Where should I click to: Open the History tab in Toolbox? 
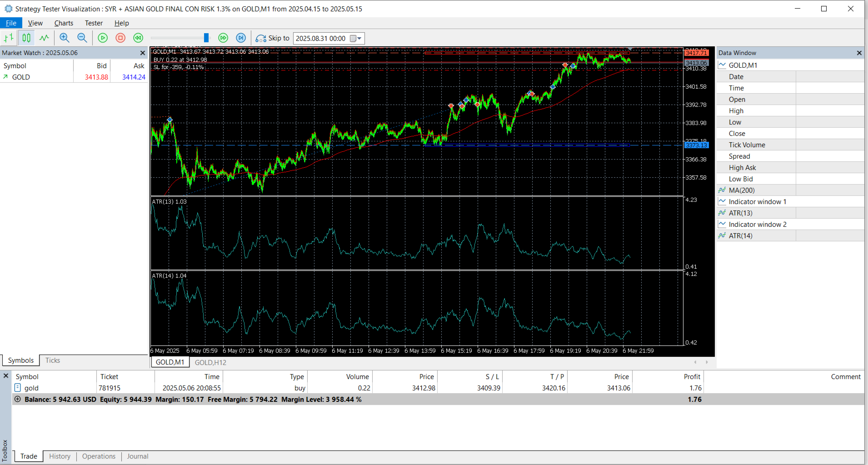point(60,456)
